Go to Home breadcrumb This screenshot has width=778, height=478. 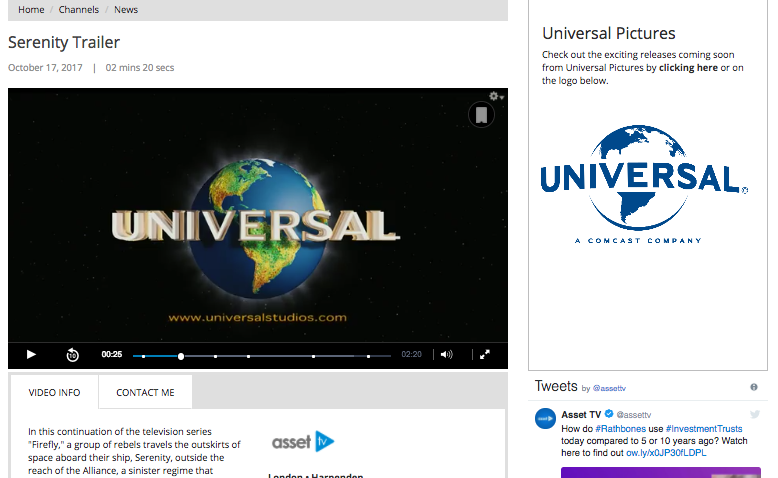31,9
